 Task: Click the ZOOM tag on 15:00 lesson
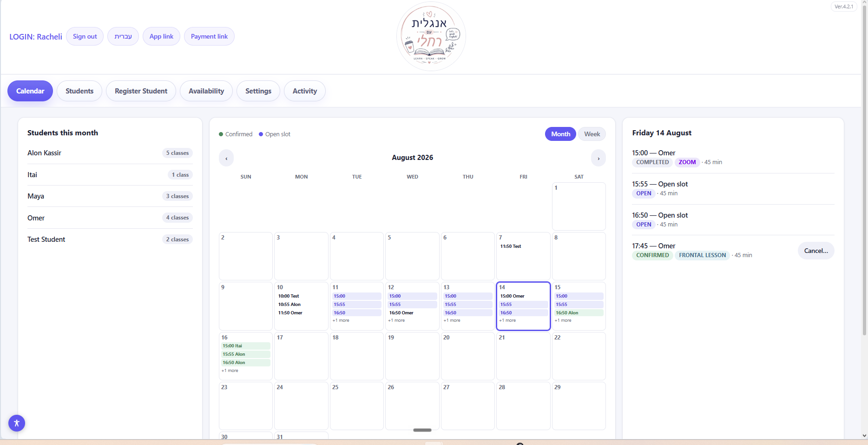[x=687, y=162]
